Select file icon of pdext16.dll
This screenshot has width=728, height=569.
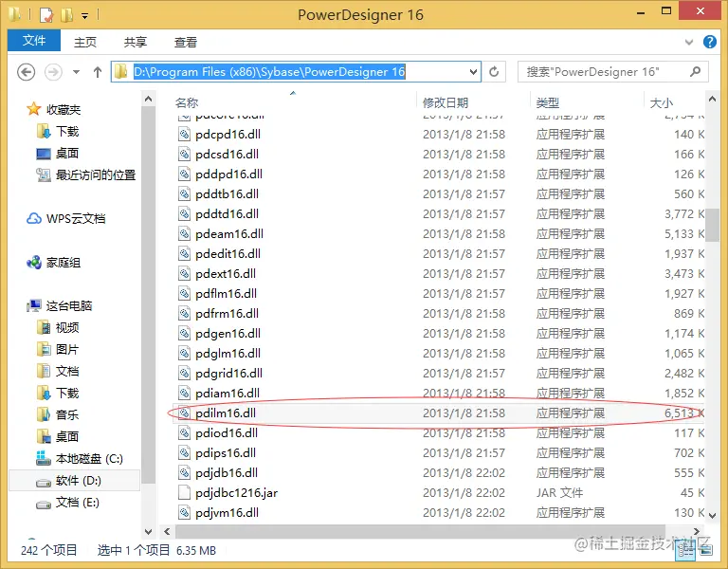184,274
